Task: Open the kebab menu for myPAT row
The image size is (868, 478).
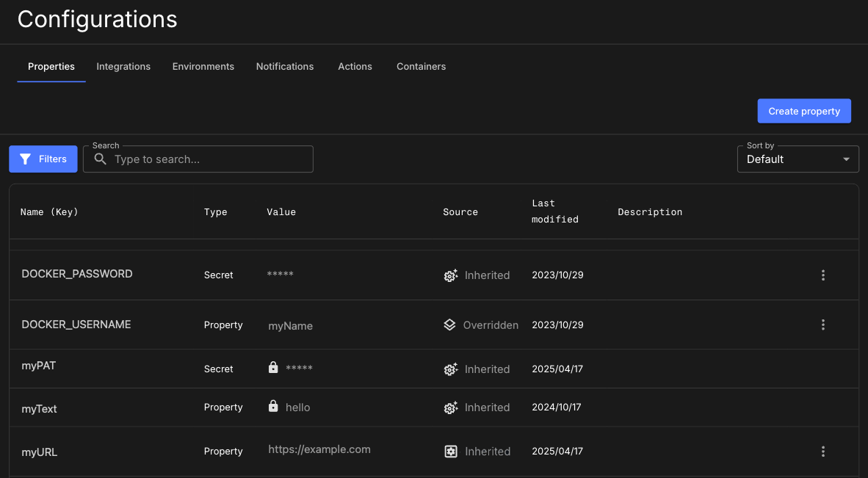Action: click(x=823, y=369)
